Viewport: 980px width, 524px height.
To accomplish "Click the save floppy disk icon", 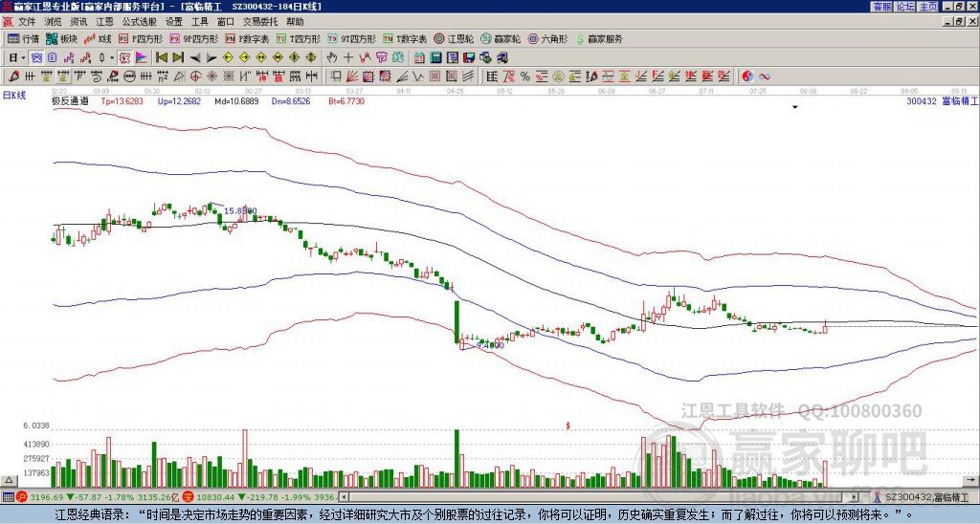I will click(469, 58).
